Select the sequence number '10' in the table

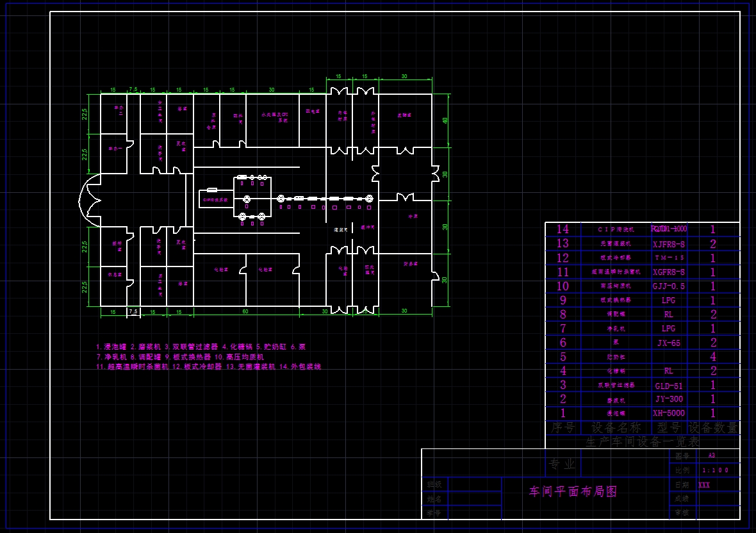(563, 286)
